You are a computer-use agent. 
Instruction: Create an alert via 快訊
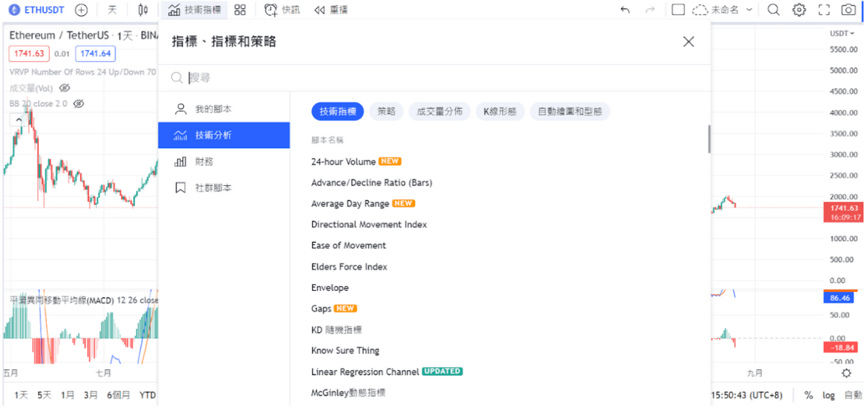(x=282, y=10)
